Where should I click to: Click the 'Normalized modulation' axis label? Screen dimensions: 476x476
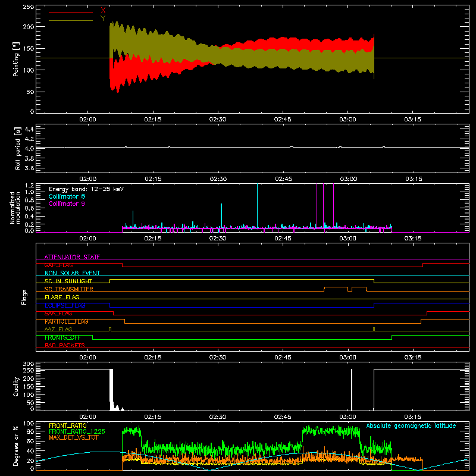click(x=15, y=208)
